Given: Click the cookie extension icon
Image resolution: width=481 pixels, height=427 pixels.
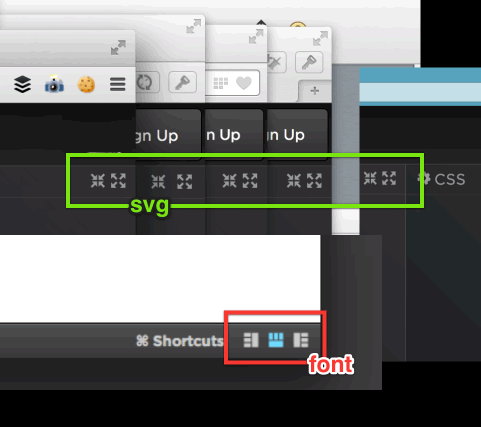Looking at the screenshot, I should [x=86, y=84].
